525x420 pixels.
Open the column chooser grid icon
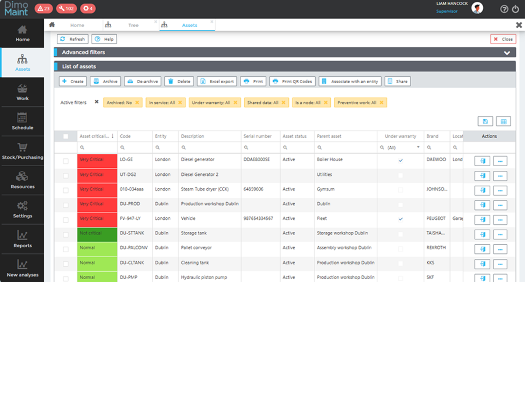click(503, 121)
